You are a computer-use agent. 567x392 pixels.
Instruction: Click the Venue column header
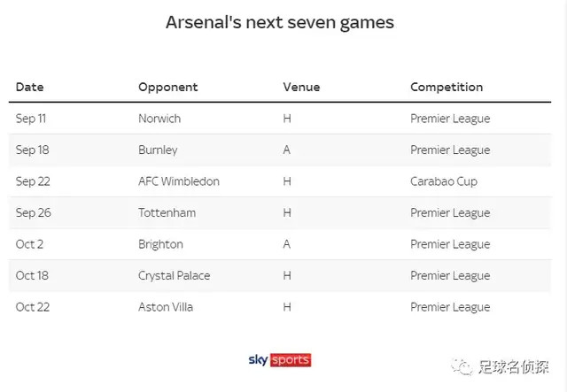301,87
